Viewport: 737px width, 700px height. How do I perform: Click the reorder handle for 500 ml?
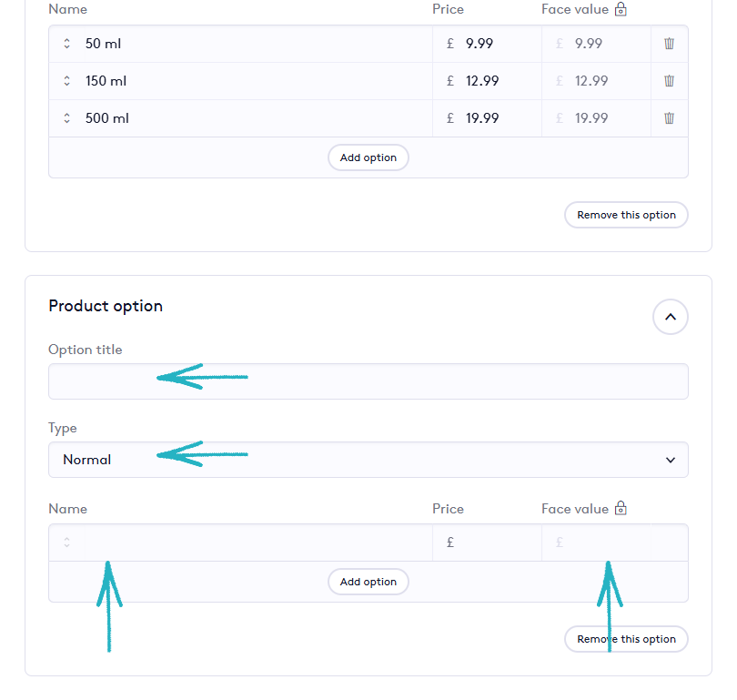pyautogui.click(x=66, y=118)
